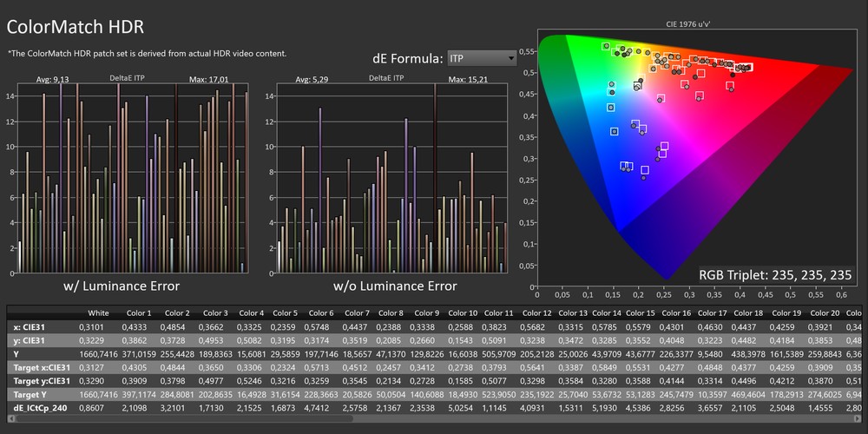Click the Avg: 5,29 label
The height and width of the screenshot is (434, 868).
click(x=311, y=79)
